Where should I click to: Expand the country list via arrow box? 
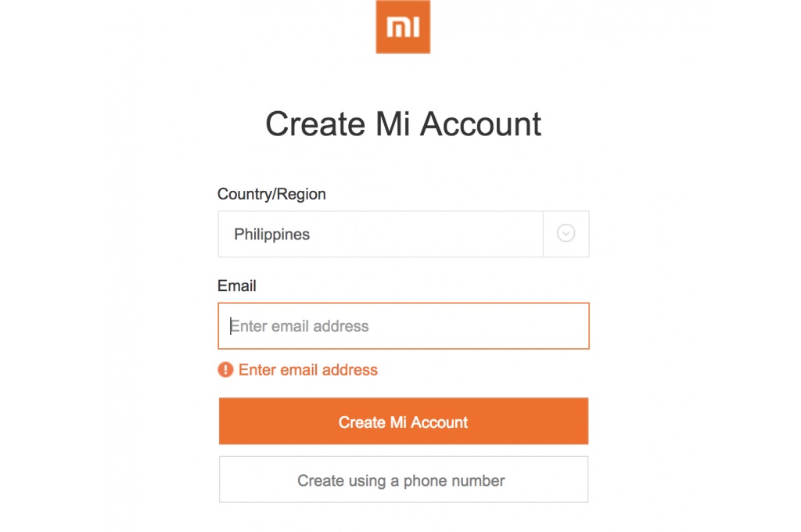point(566,234)
